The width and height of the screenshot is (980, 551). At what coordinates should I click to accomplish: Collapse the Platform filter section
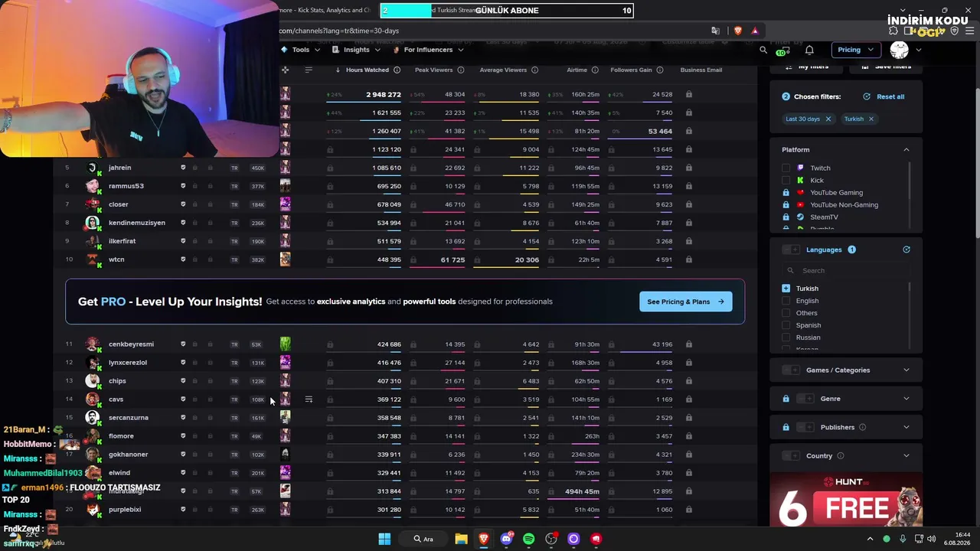[x=906, y=150]
